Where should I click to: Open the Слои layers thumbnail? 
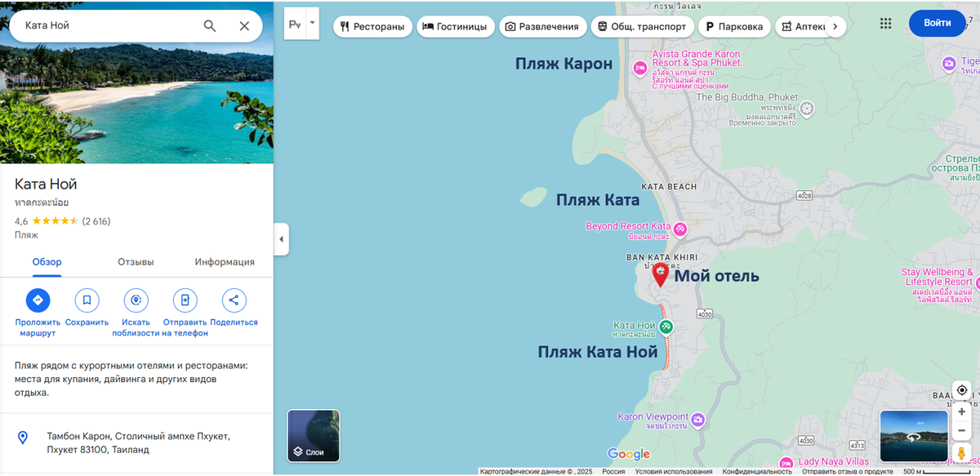(314, 436)
